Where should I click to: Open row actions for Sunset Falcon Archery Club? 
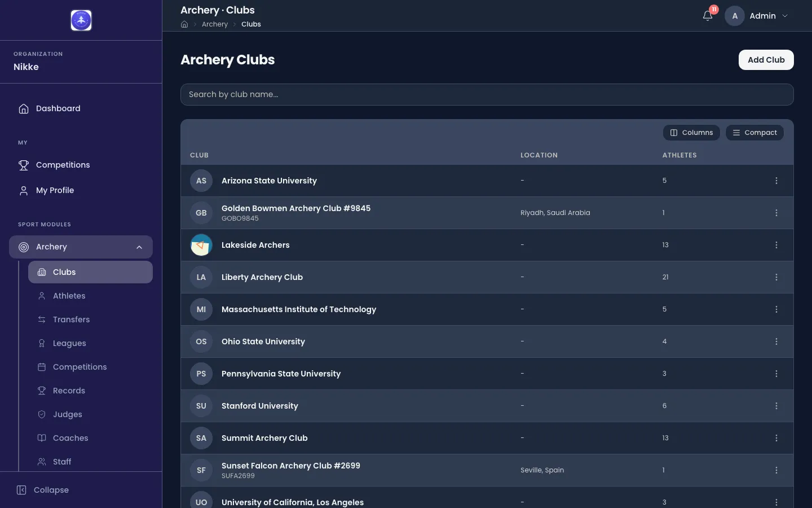point(776,470)
